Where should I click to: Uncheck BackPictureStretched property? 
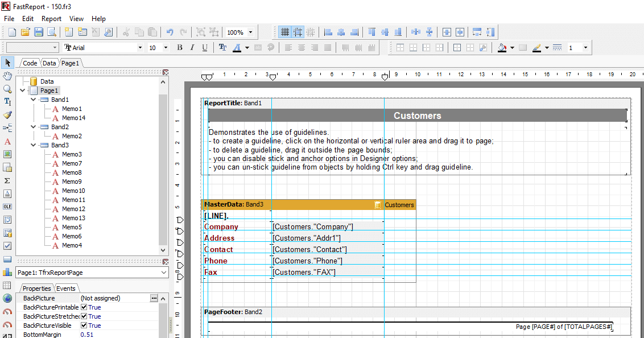[84, 316]
